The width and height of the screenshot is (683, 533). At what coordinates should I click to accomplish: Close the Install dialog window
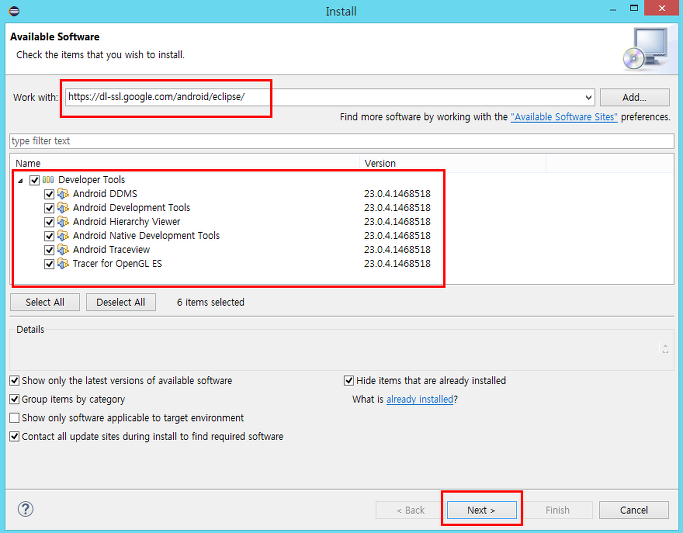662,8
